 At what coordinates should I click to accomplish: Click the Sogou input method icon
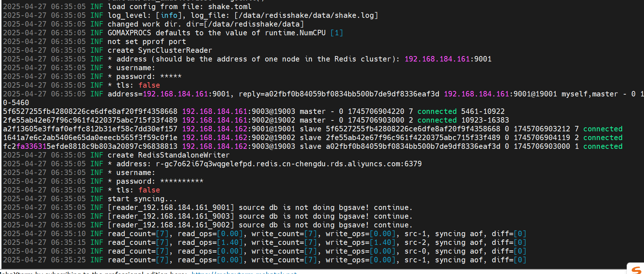point(636,270)
